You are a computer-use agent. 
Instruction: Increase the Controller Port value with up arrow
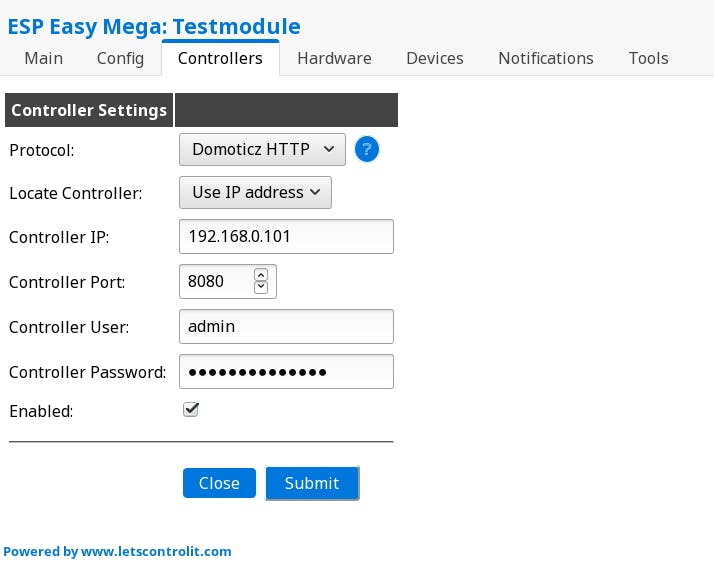[x=261, y=274]
